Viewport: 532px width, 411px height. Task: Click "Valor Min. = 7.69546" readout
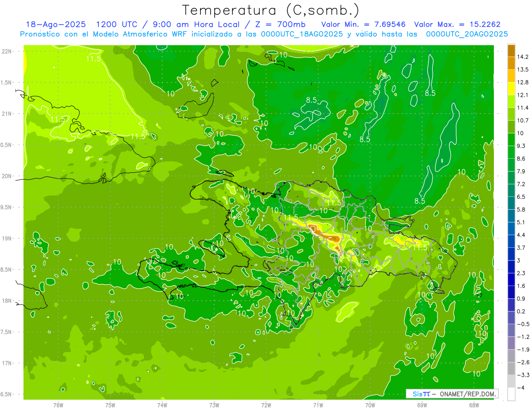[363, 24]
